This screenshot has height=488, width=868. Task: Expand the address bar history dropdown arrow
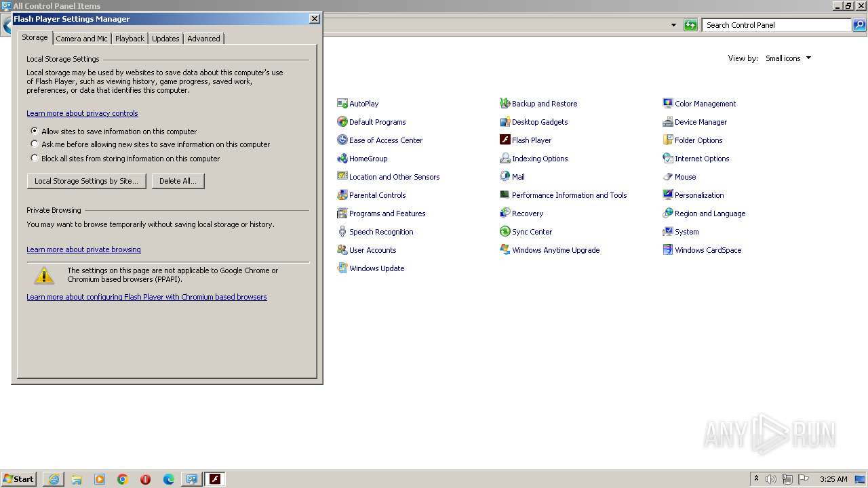pos(673,25)
